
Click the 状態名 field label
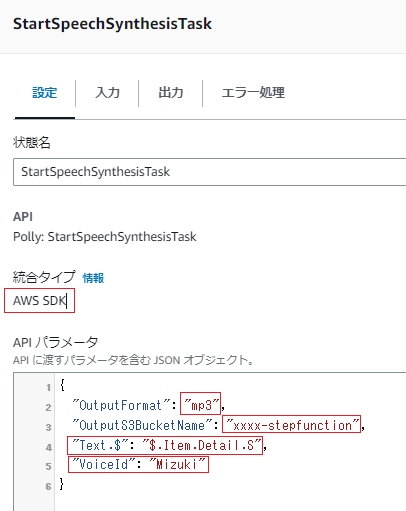(32, 142)
